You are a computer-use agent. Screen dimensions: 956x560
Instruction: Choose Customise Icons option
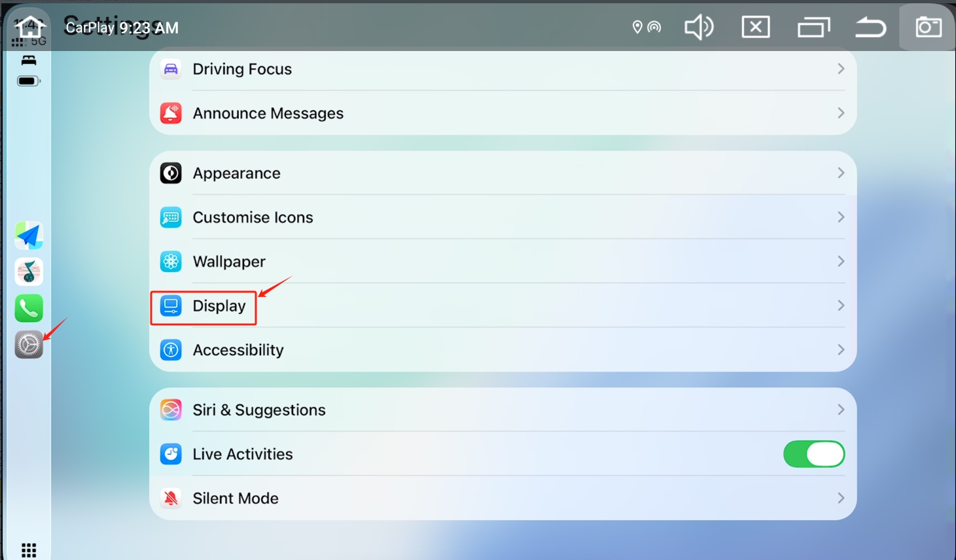pos(503,217)
